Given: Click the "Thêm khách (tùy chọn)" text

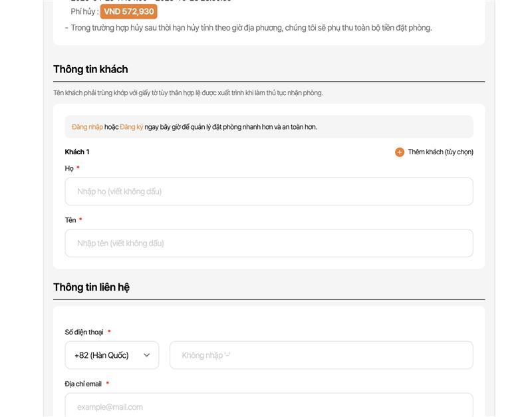Looking at the screenshot, I should 440,152.
